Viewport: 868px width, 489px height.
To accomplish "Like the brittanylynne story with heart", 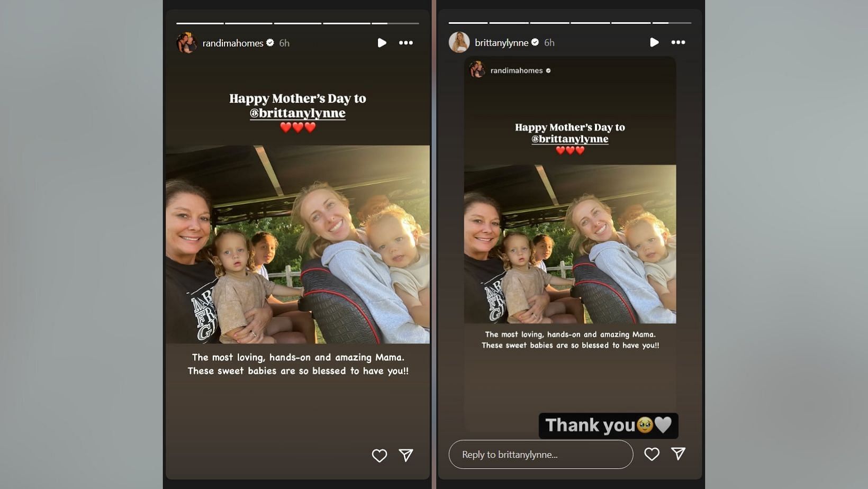I will click(x=652, y=454).
